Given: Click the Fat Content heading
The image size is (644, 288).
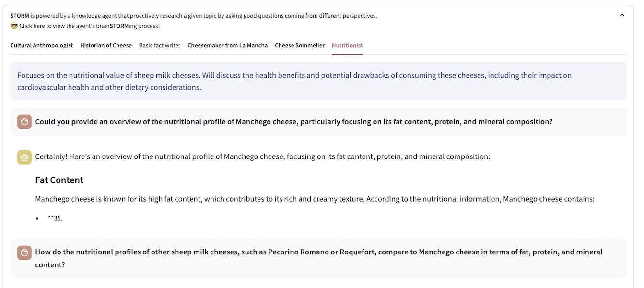Looking at the screenshot, I should click(59, 180).
